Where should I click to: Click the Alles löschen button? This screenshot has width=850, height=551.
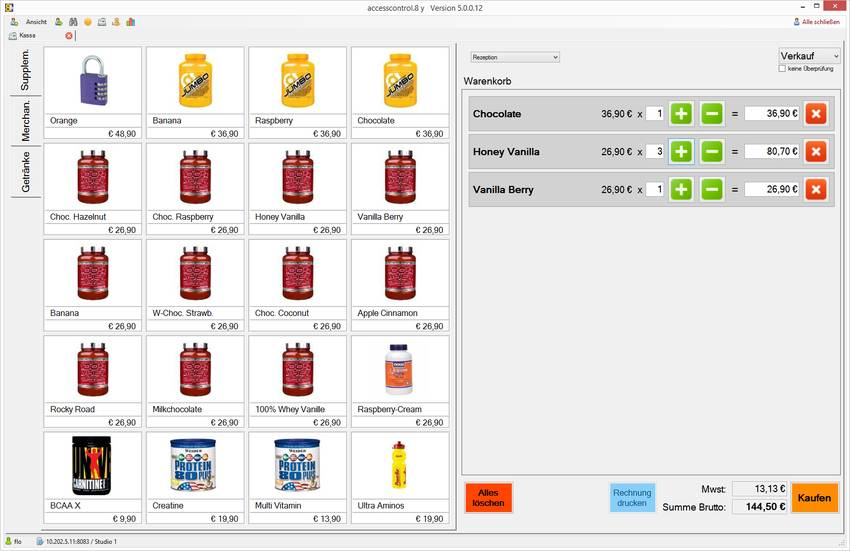(x=488, y=498)
